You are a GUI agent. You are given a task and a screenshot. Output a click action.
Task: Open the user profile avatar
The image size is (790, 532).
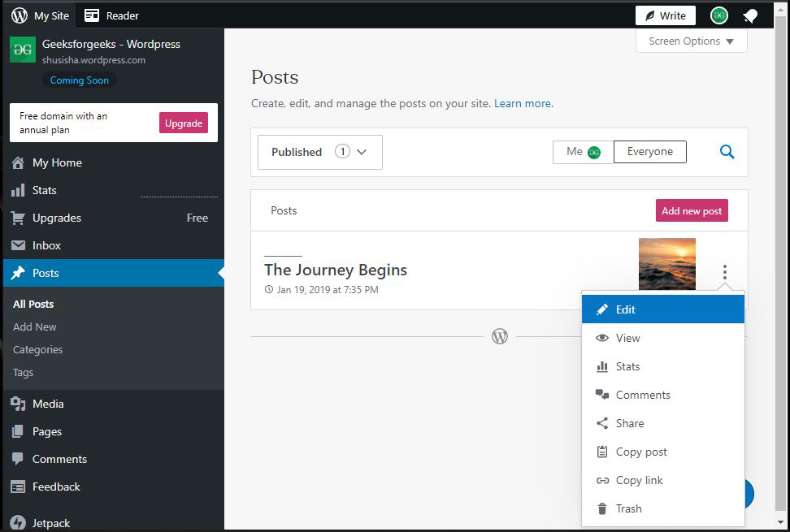click(719, 15)
